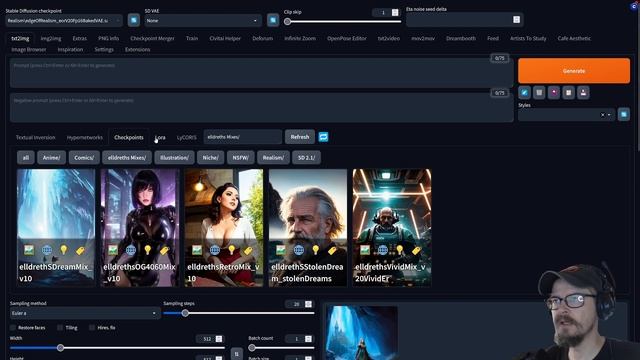Select the all folder filter button
The image size is (640, 360).
tap(26, 158)
